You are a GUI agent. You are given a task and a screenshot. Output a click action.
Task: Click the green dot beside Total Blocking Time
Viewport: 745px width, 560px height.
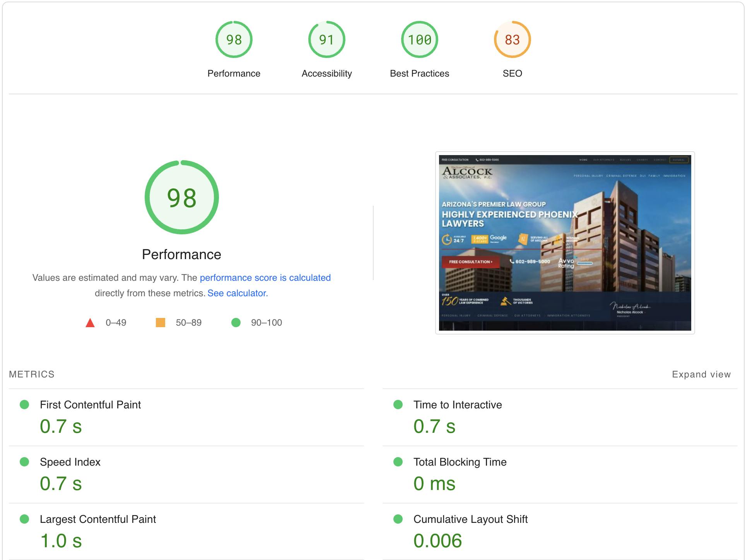[398, 462]
